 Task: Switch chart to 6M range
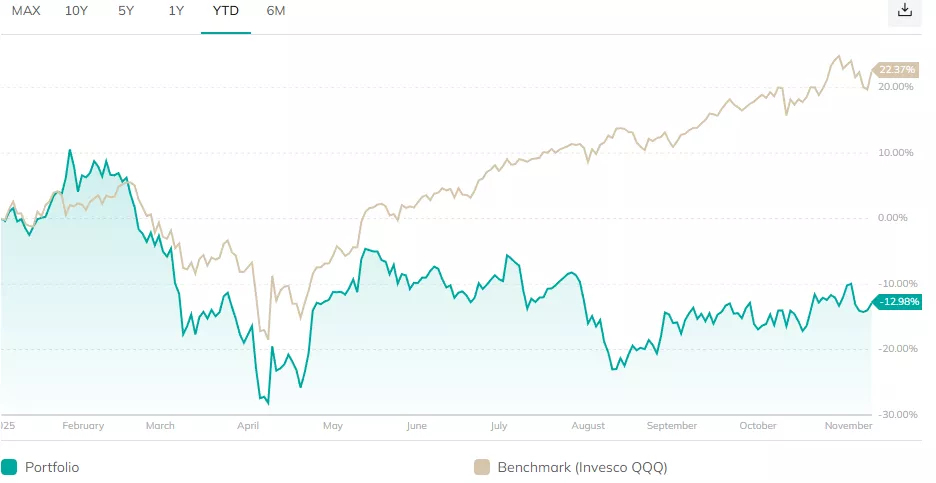[x=276, y=11]
